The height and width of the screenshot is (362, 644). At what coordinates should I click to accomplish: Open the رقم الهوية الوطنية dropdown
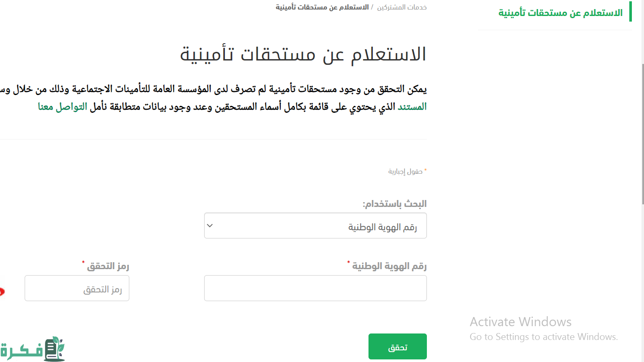(x=315, y=225)
